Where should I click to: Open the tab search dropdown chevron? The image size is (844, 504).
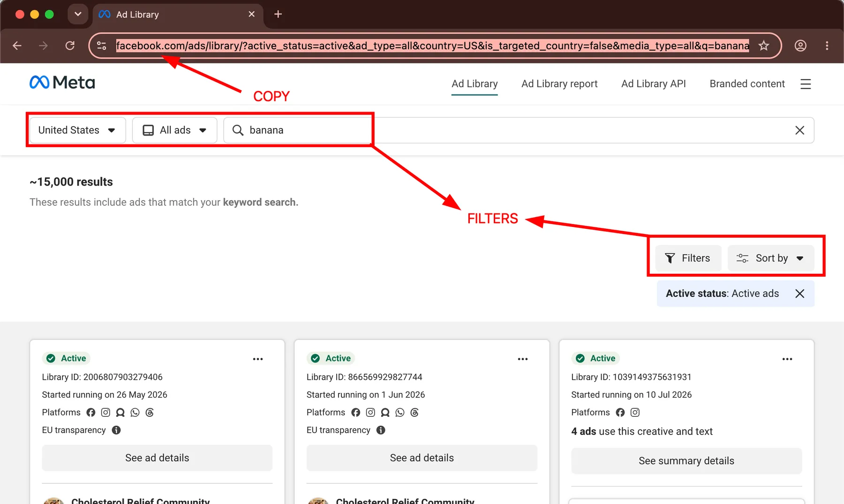pyautogui.click(x=78, y=14)
